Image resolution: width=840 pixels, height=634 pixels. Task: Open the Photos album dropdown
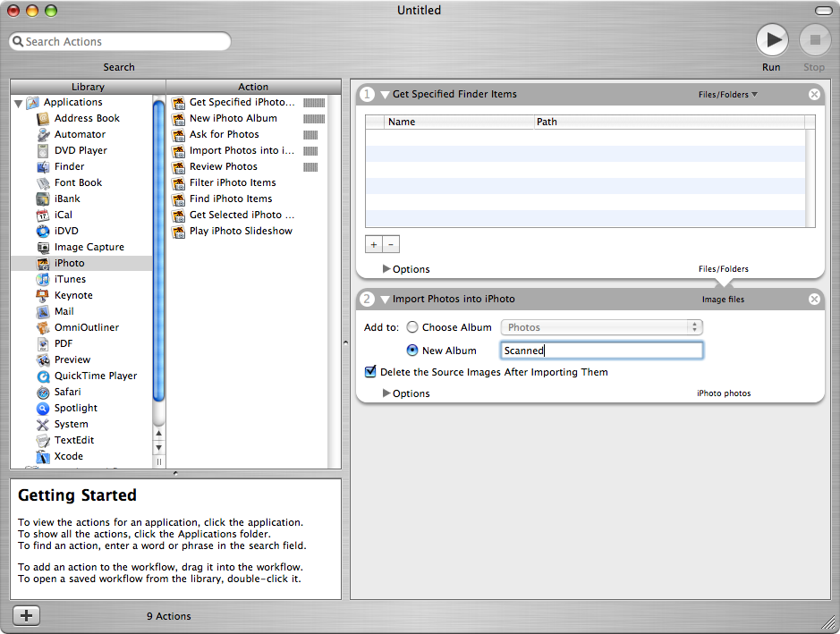coord(602,327)
